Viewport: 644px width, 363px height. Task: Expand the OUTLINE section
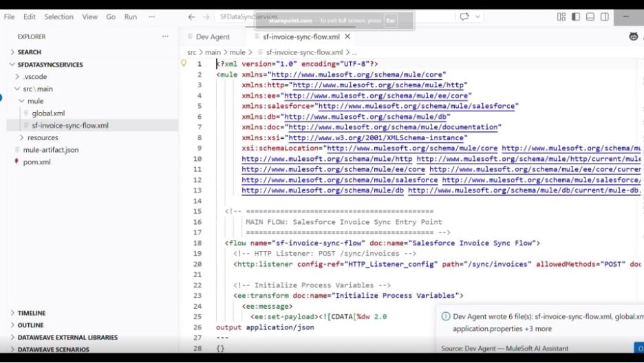[30, 325]
